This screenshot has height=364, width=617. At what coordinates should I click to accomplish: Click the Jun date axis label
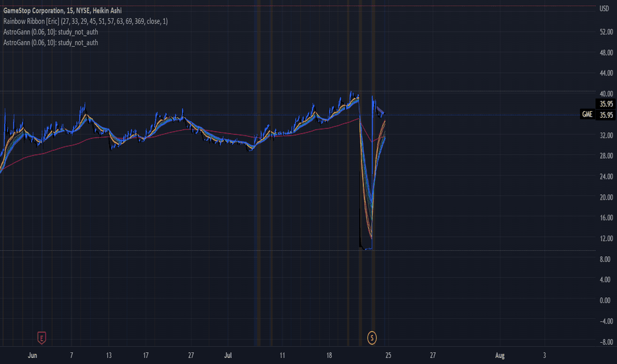(x=32, y=355)
